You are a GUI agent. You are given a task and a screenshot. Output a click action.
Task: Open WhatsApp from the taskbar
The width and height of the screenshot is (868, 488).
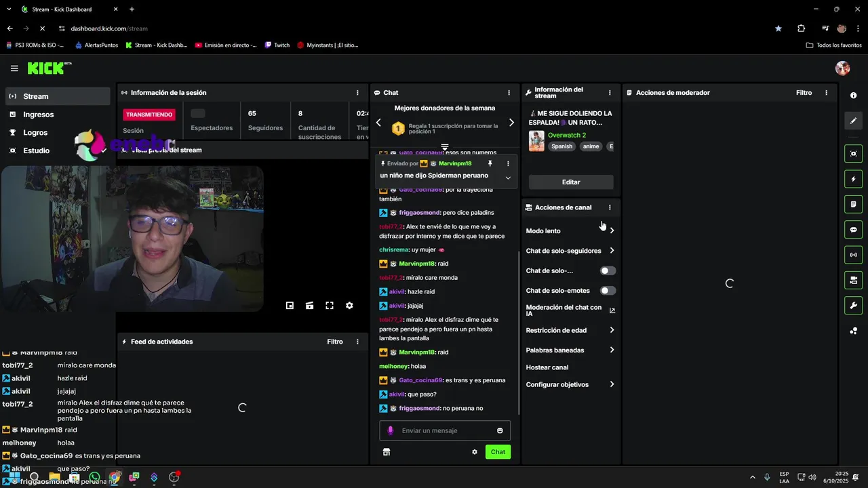pyautogui.click(x=94, y=477)
